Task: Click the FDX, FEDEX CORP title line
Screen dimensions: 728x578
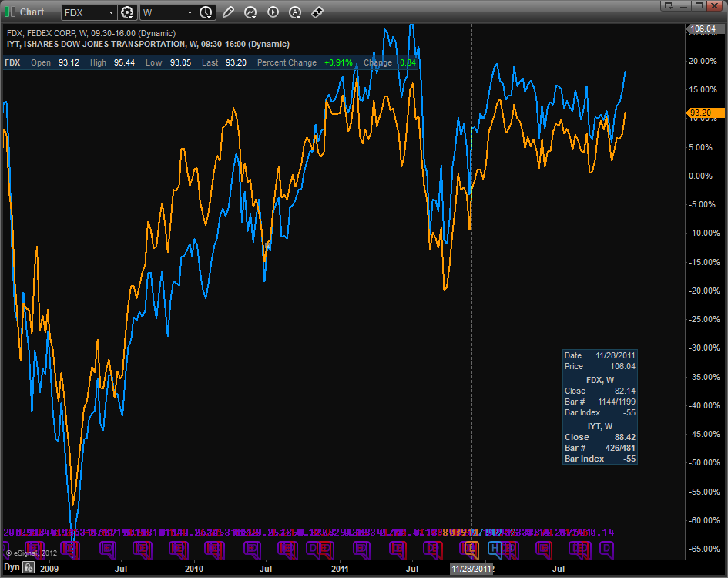Action: click(90, 34)
